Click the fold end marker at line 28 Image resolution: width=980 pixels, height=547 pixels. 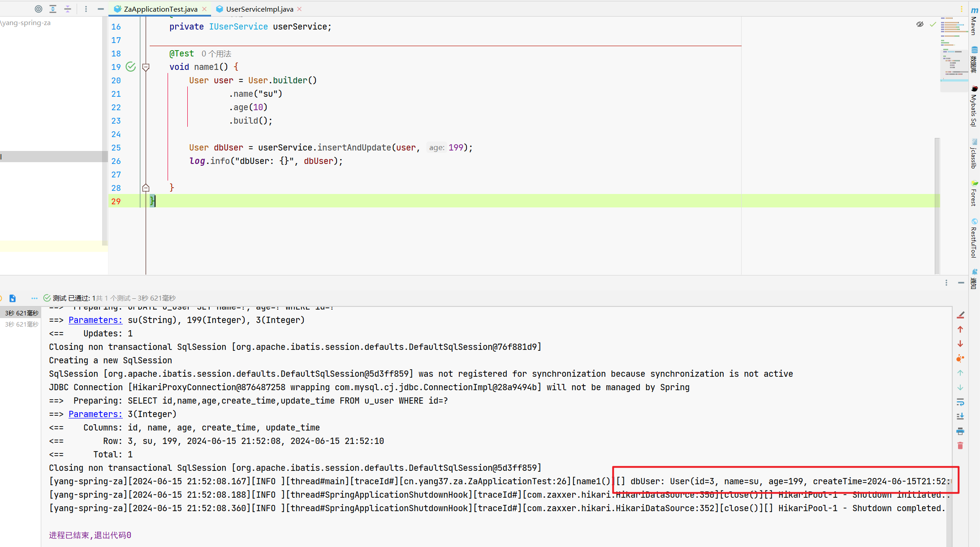click(146, 188)
